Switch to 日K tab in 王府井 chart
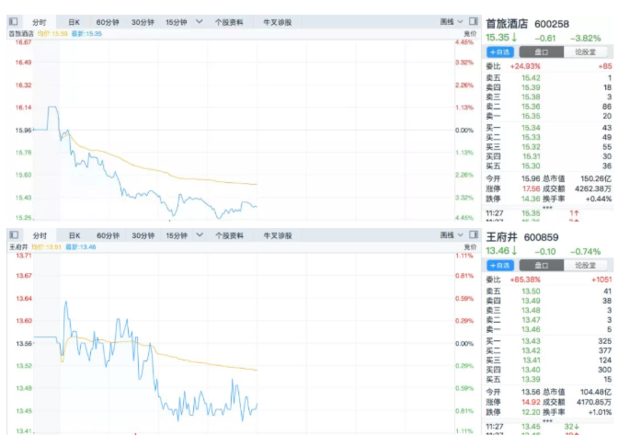The image size is (630, 446). point(75,235)
